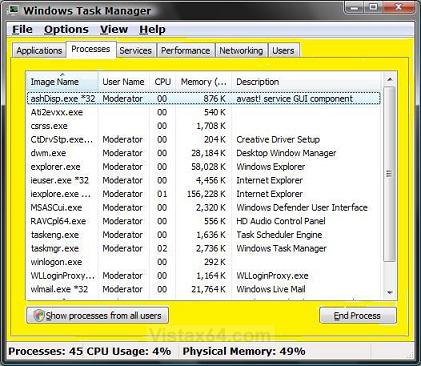421x366 pixels.
Task: Click the HD Audio Control Panel description
Action: tap(281, 221)
